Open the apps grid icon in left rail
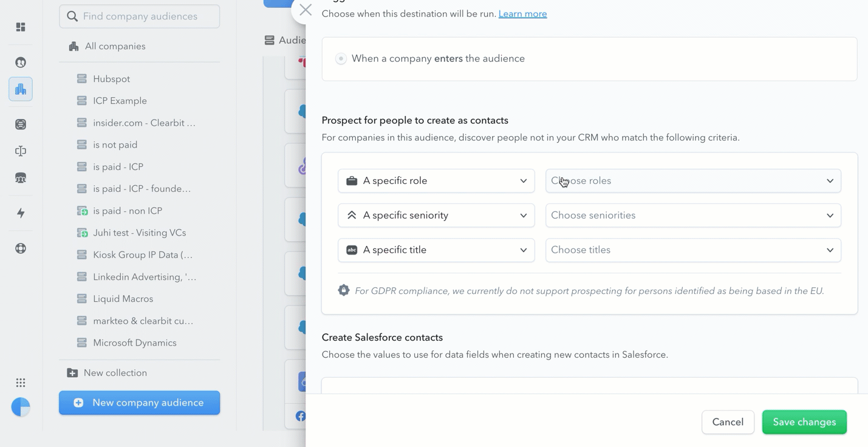 click(x=21, y=383)
